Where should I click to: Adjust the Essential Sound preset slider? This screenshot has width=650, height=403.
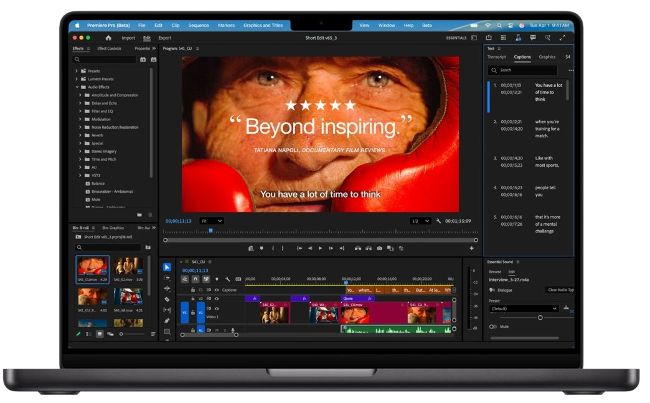(x=541, y=317)
